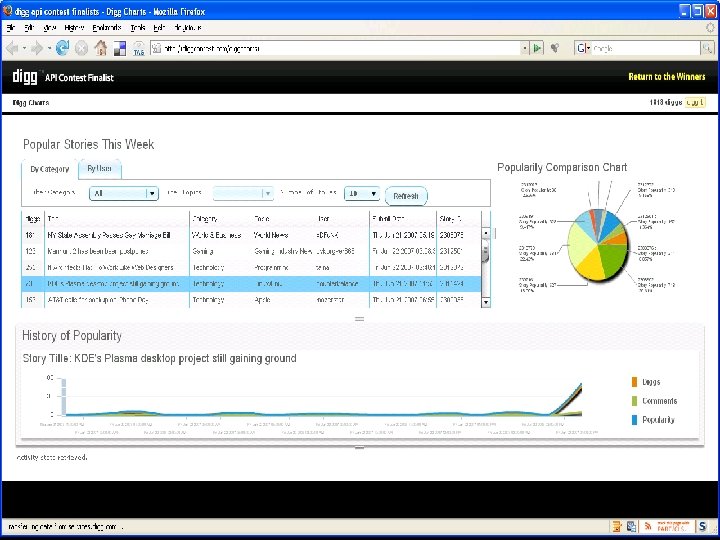This screenshot has height=540, width=720.
Task: Click the Firefox icon in the title bar
Action: (x=7, y=11)
